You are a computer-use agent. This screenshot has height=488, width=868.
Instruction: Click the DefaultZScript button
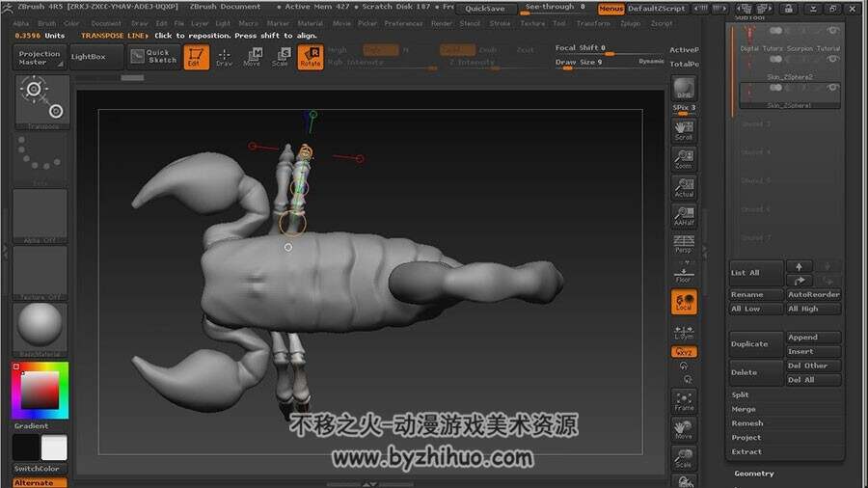point(656,9)
